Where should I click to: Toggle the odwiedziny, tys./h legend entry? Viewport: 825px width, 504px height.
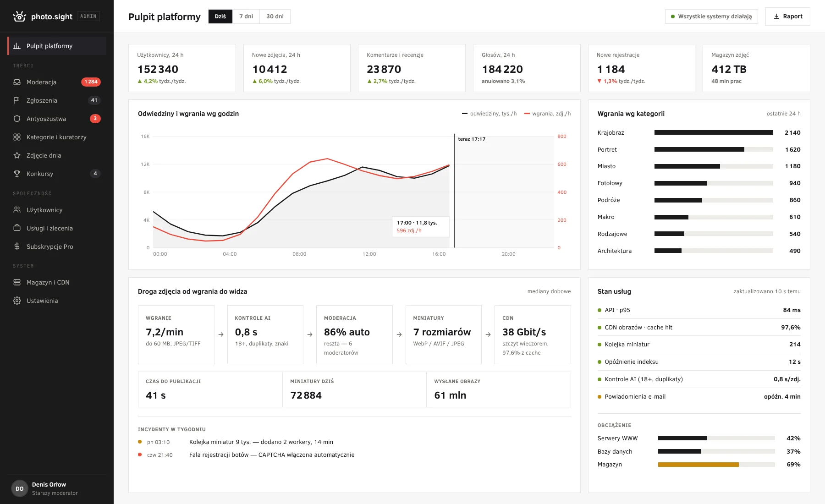(x=489, y=114)
